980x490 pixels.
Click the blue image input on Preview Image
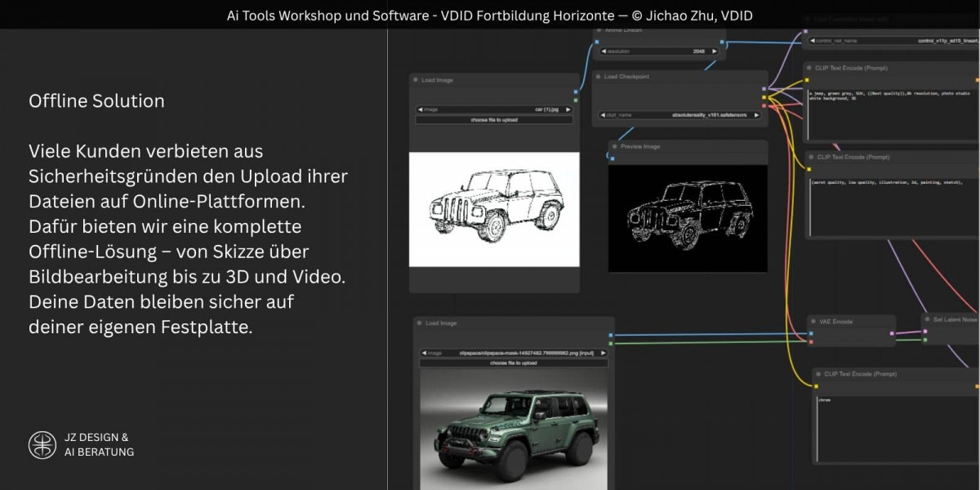pyautogui.click(x=612, y=158)
